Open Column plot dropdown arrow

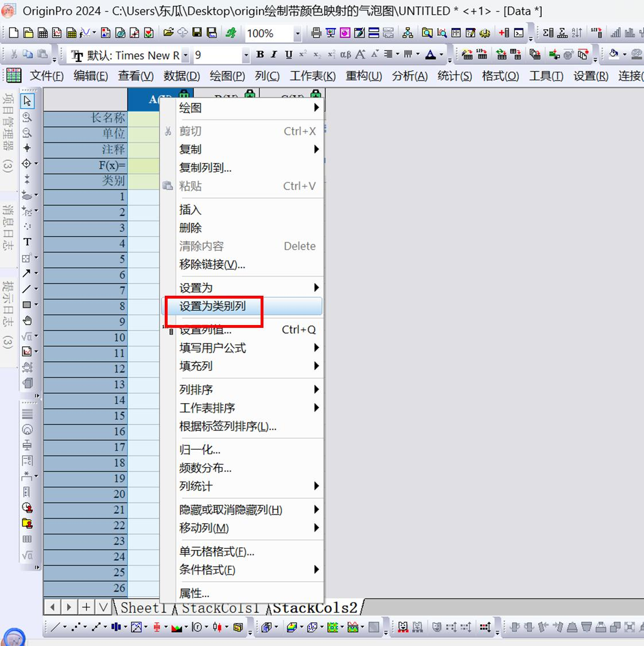point(125,627)
